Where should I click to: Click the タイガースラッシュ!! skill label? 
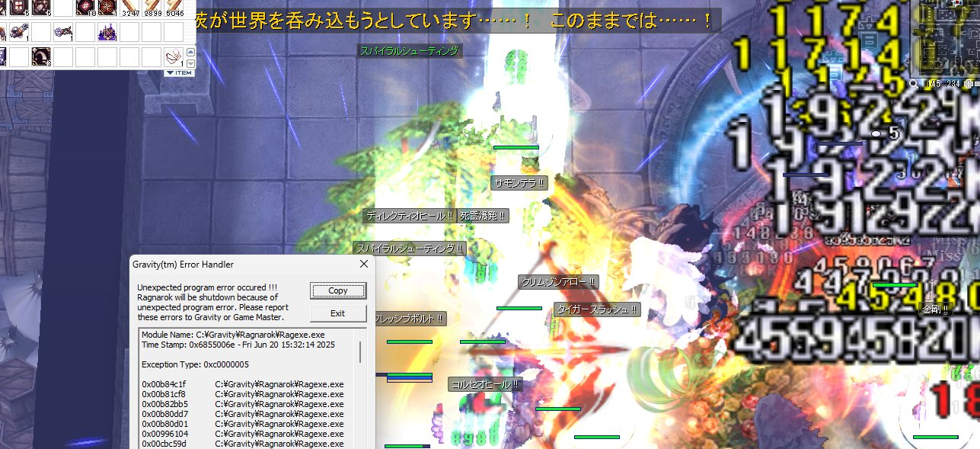tap(597, 309)
